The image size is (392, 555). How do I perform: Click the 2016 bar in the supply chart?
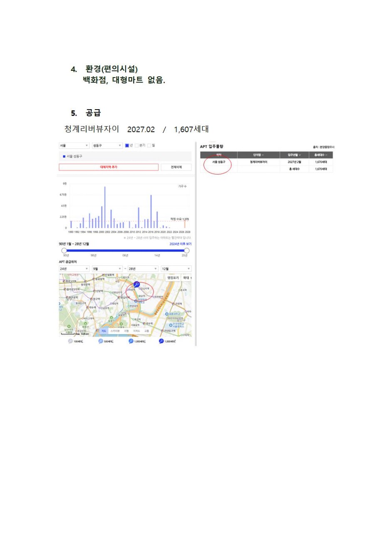click(151, 212)
